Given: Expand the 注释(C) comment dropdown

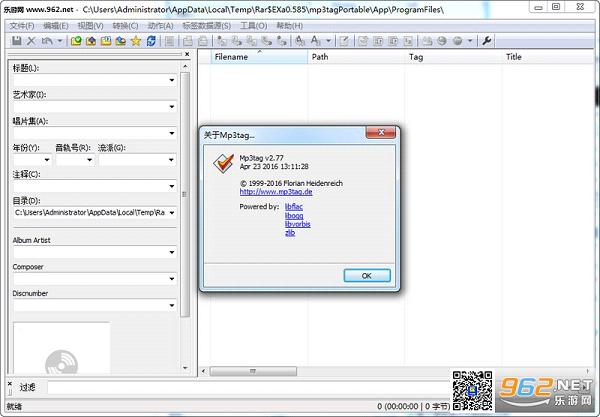Looking at the screenshot, I should coord(172,186).
